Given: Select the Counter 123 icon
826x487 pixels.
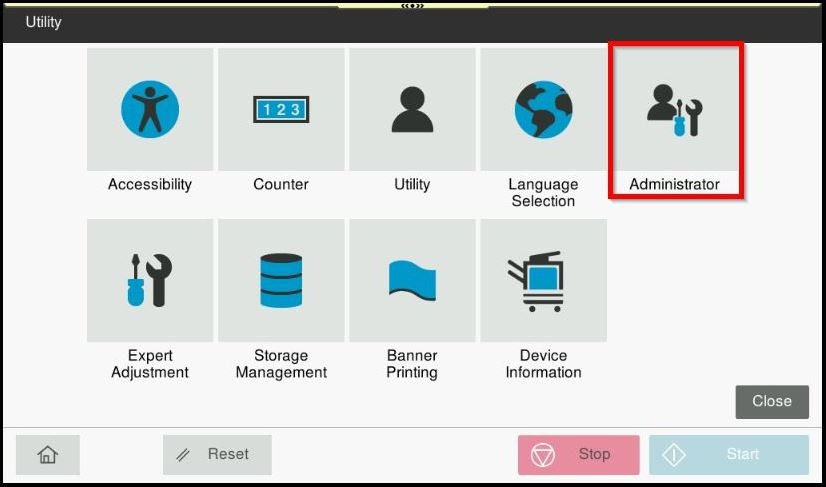Looking at the screenshot, I should pos(281,109).
